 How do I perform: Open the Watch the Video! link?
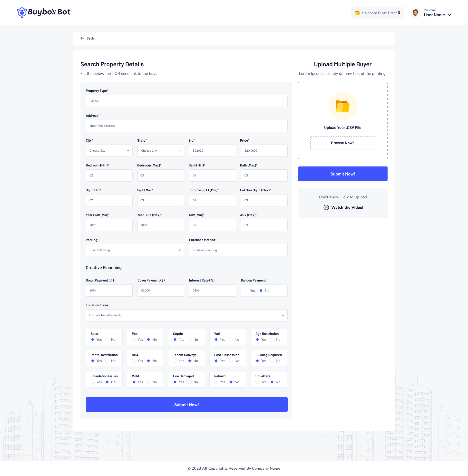347,207
